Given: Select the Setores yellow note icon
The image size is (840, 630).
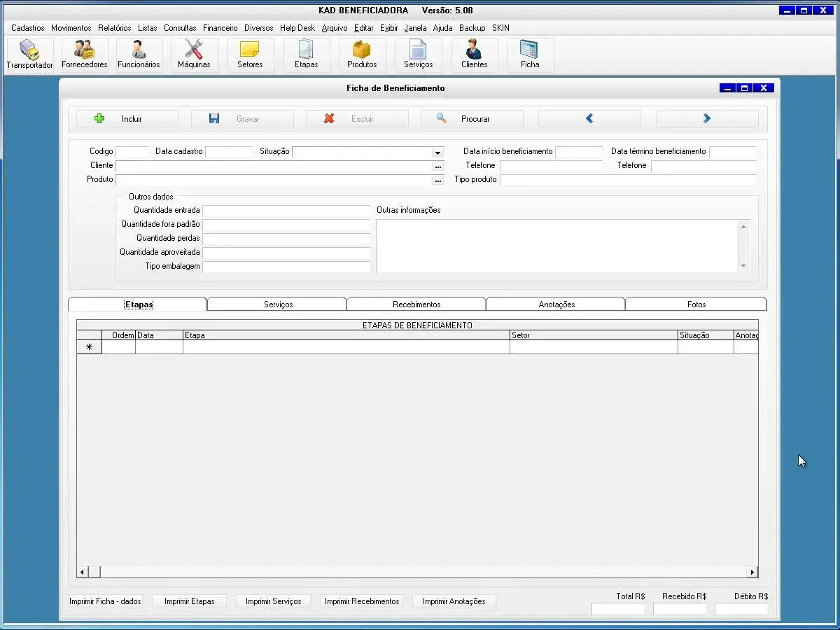Looking at the screenshot, I should pyautogui.click(x=250, y=55).
